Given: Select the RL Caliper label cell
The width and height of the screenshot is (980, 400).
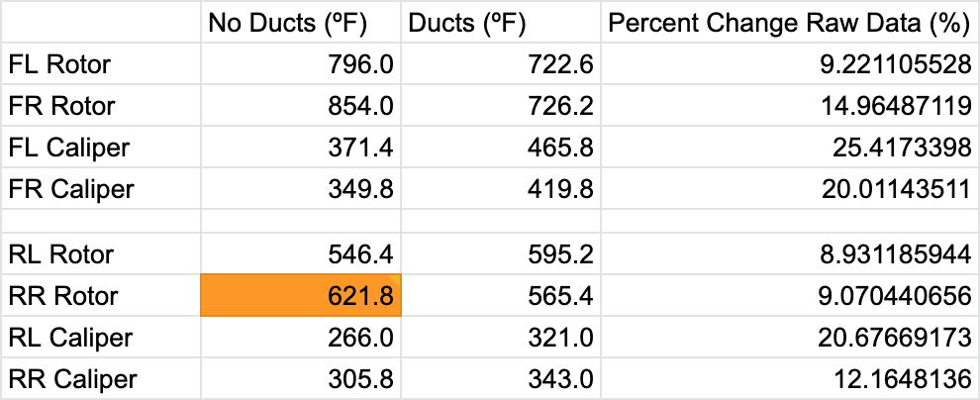Looking at the screenshot, I should tap(101, 337).
